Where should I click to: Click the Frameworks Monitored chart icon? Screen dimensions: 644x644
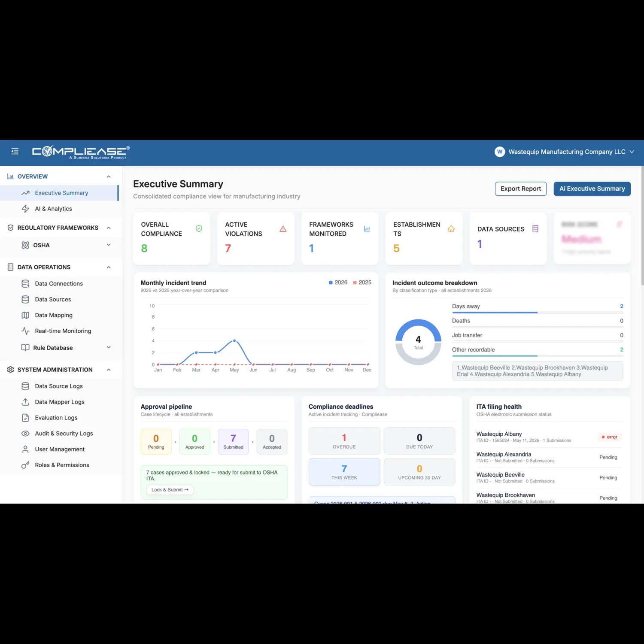tap(367, 229)
